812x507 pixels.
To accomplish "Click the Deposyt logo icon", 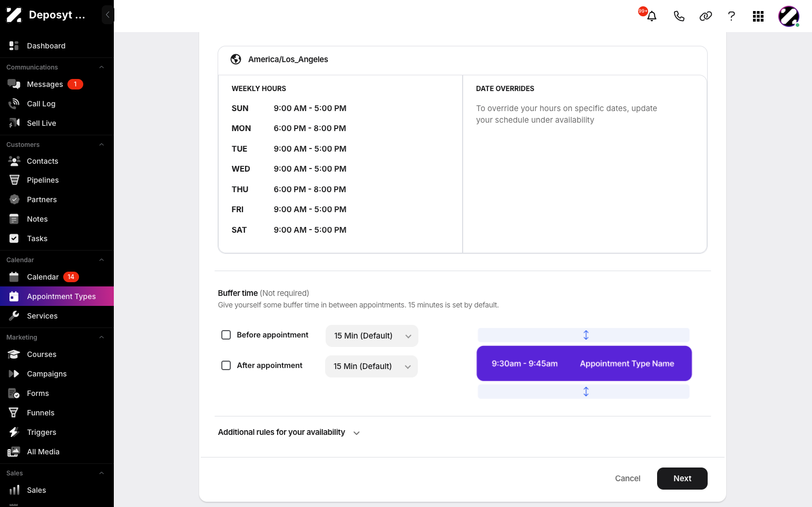I will click(x=14, y=15).
